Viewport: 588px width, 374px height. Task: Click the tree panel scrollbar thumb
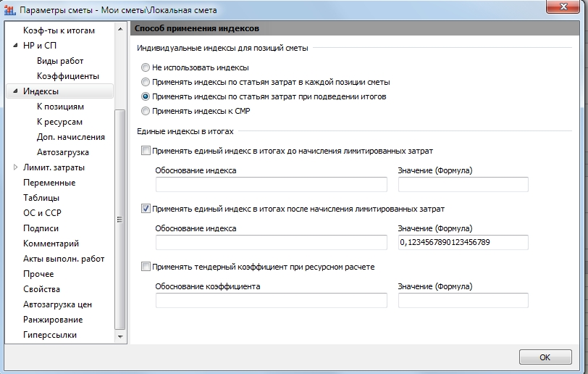click(x=120, y=220)
